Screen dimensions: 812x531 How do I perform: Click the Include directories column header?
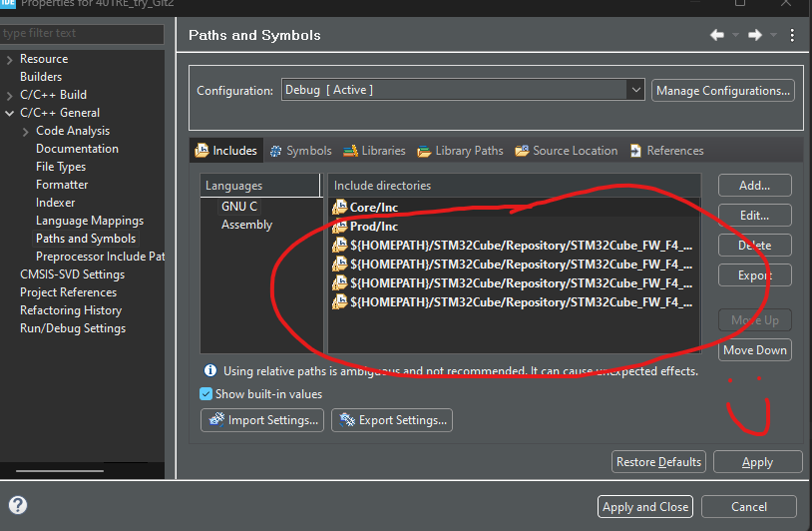pyautogui.click(x=514, y=186)
